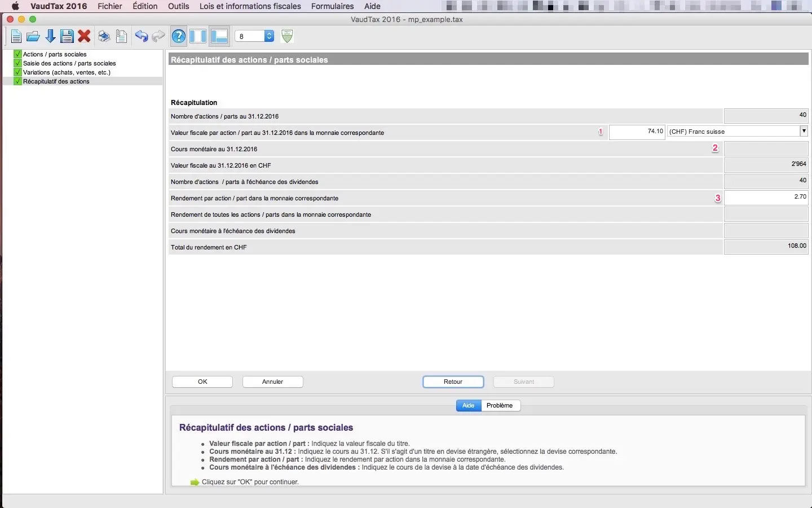Click the grey redo arrow icon
Viewport: 812px width, 508px height.
pyautogui.click(x=158, y=37)
